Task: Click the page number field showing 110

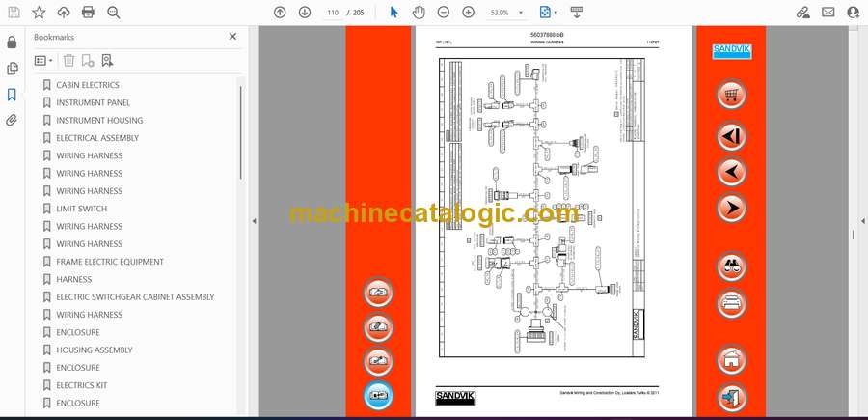Action: 333,13
